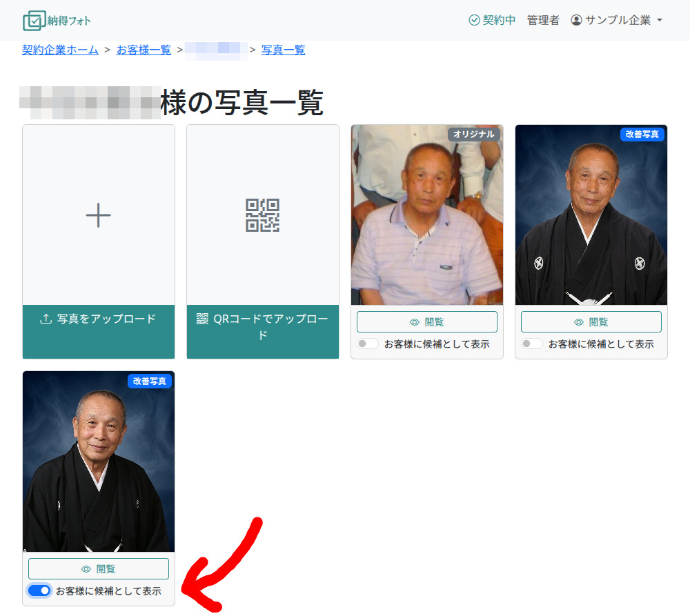
Task: Click the eye icon in bottom 改善写真 閲覧 button
Action: [x=86, y=569]
